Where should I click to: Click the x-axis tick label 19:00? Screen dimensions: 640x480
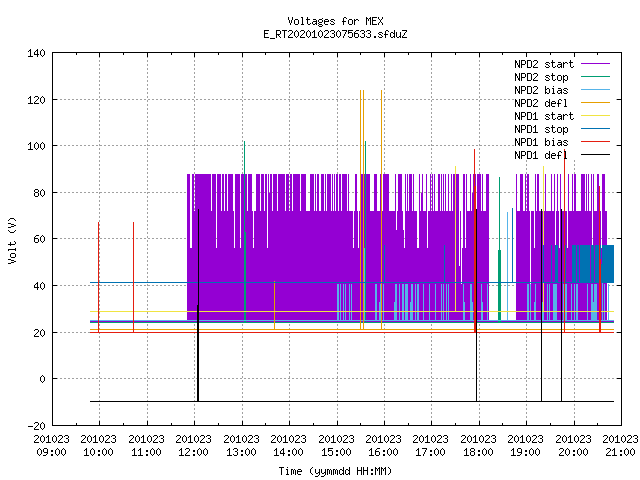(x=525, y=452)
